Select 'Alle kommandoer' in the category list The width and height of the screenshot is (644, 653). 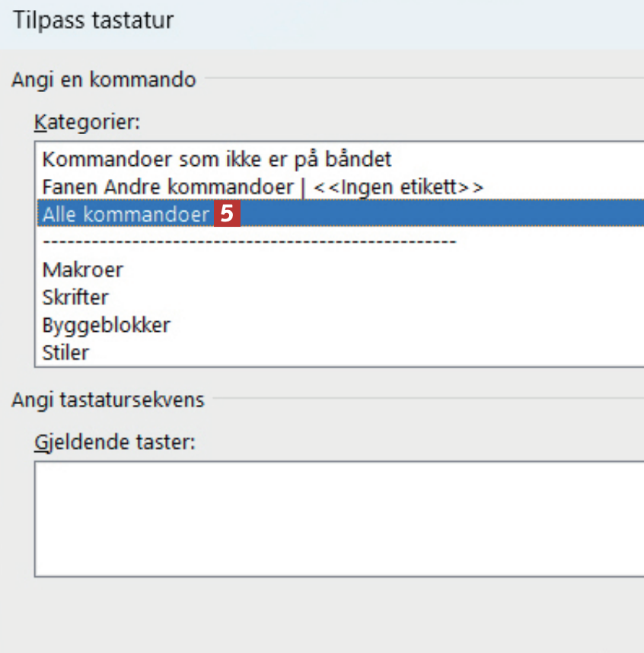point(126,215)
